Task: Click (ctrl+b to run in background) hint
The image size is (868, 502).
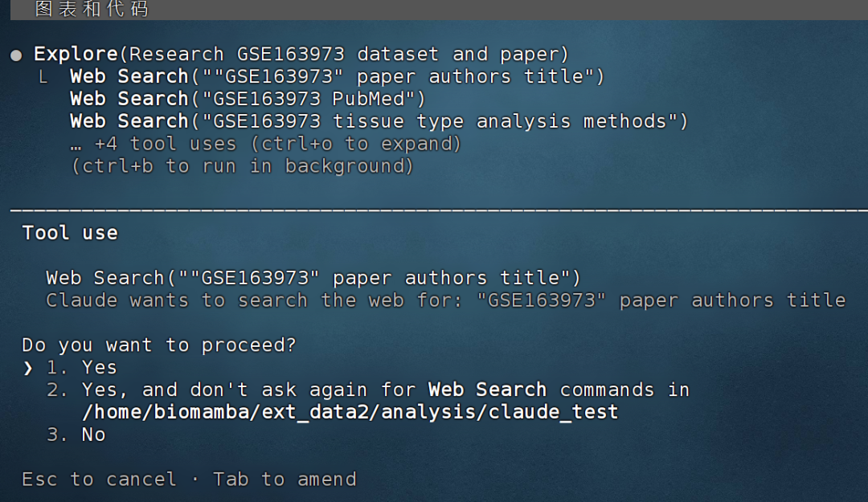Action: (242, 166)
